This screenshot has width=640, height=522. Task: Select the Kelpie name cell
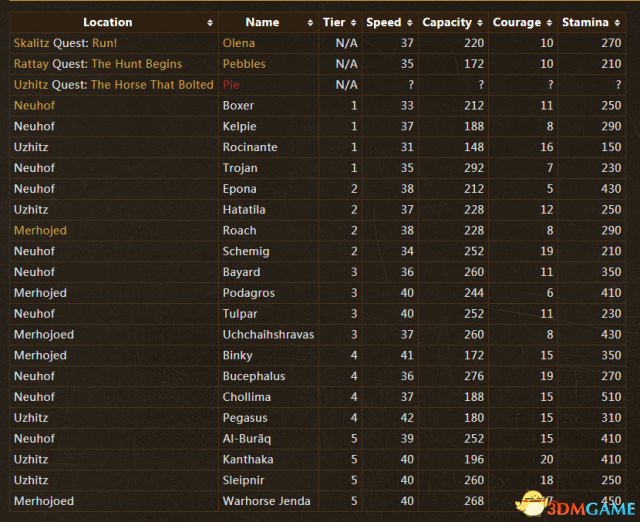[268, 127]
